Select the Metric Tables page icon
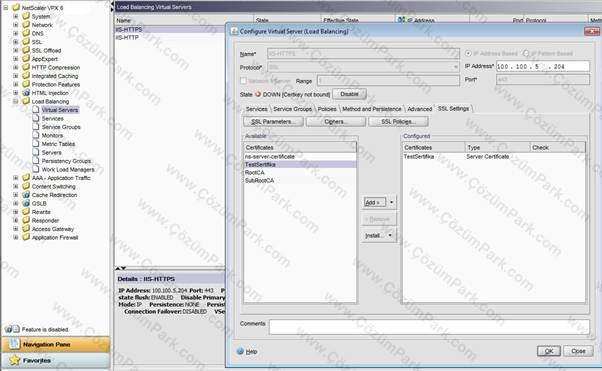The height and width of the screenshot is (371, 602). click(x=36, y=143)
